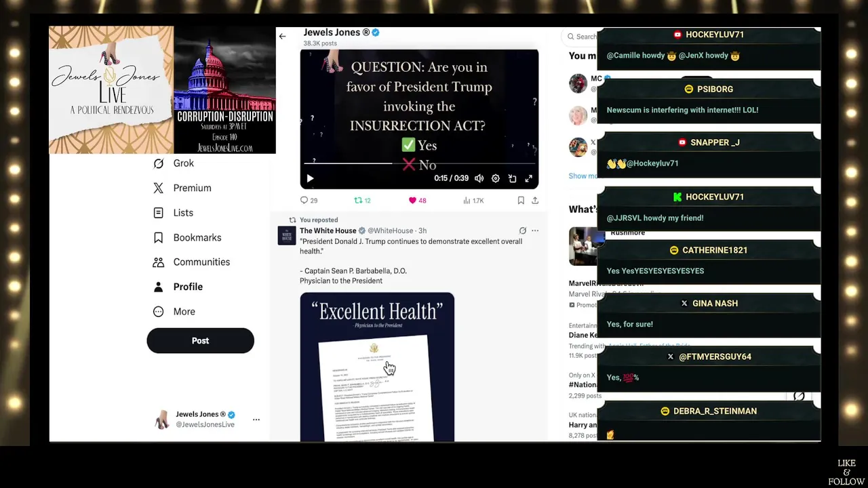This screenshot has width=868, height=488.
Task: Go to Profile in the sidebar
Action: point(178,287)
